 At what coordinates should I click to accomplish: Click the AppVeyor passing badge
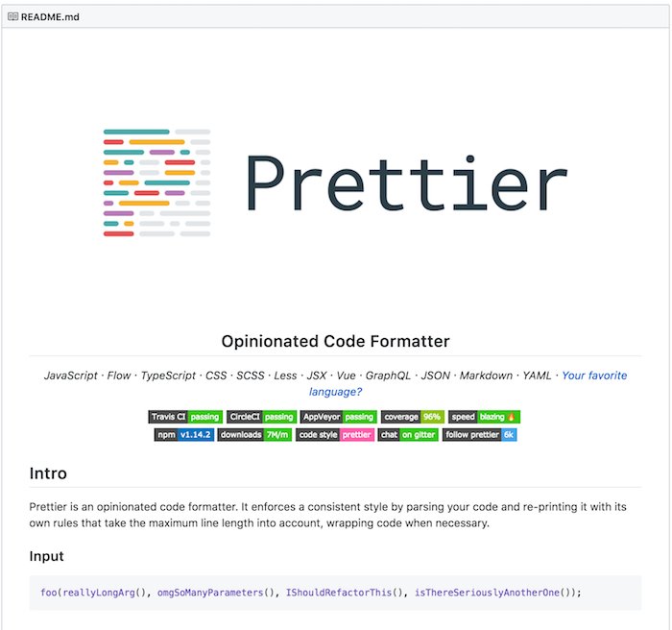point(337,417)
